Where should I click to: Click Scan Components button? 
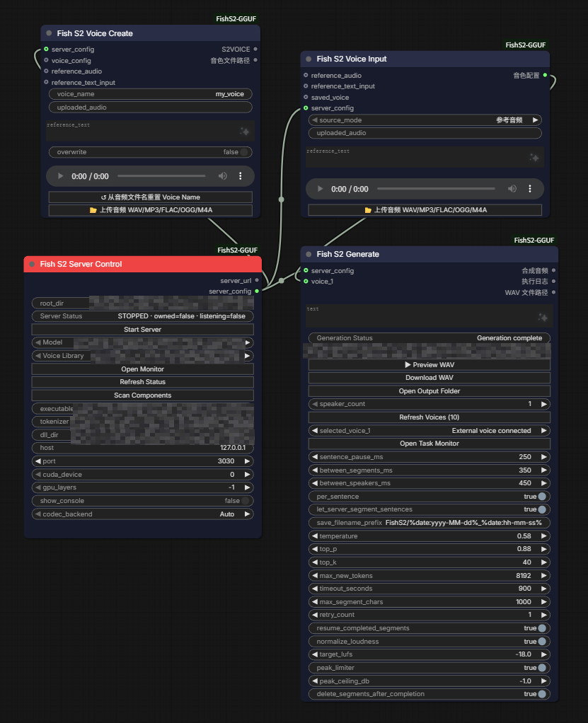(x=142, y=395)
